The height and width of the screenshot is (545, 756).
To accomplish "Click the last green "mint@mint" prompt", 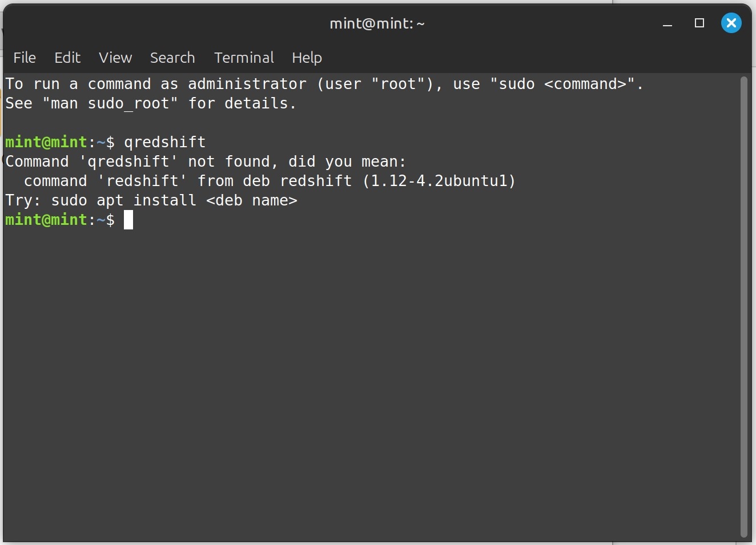I will (x=46, y=220).
